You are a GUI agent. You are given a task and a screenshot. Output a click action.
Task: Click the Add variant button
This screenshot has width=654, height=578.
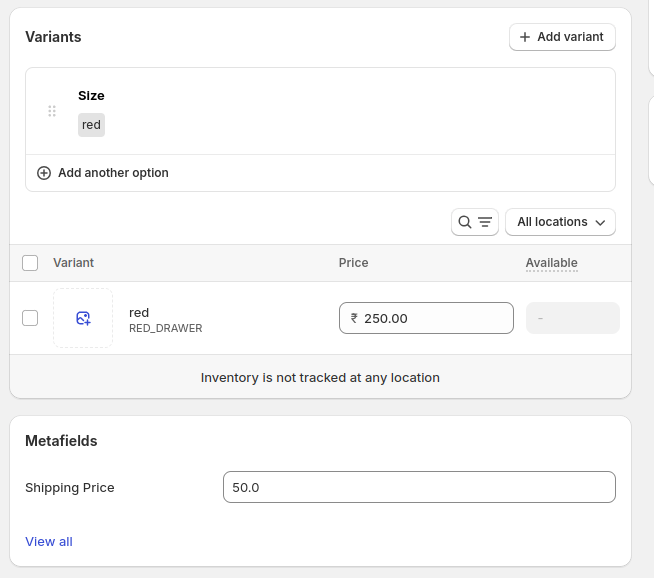tap(562, 37)
